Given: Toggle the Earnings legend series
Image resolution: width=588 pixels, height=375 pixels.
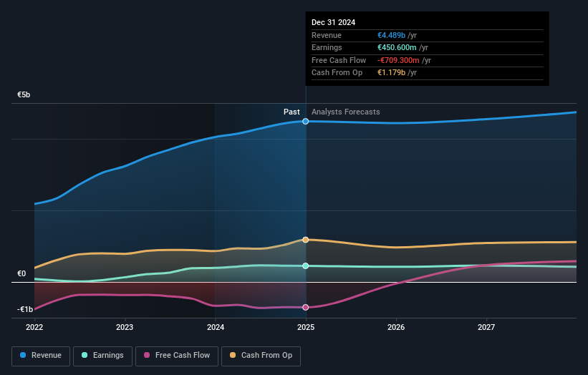Looking at the screenshot, I should (102, 356).
